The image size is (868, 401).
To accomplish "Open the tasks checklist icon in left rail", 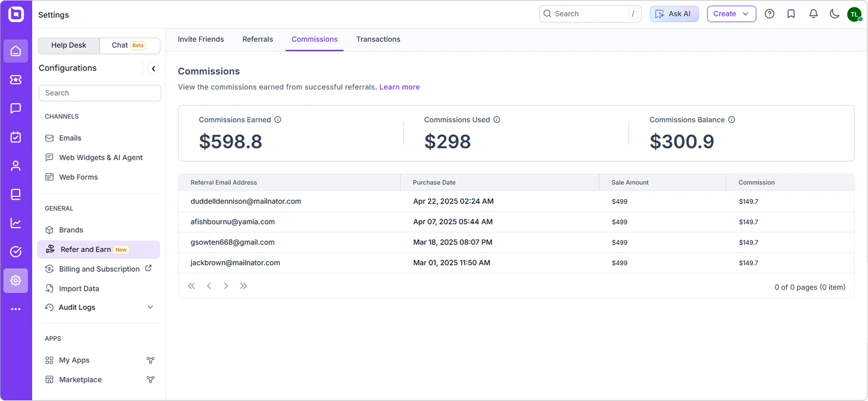I will pos(16,137).
